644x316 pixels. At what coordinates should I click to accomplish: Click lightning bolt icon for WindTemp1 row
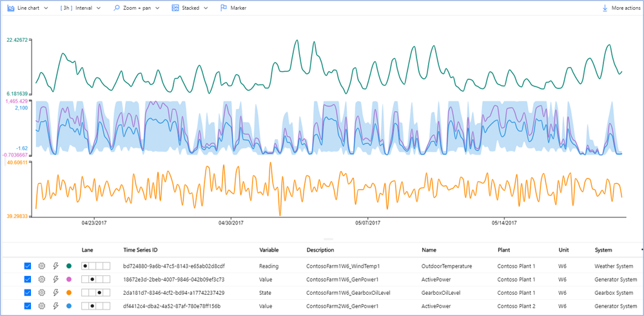coord(56,266)
